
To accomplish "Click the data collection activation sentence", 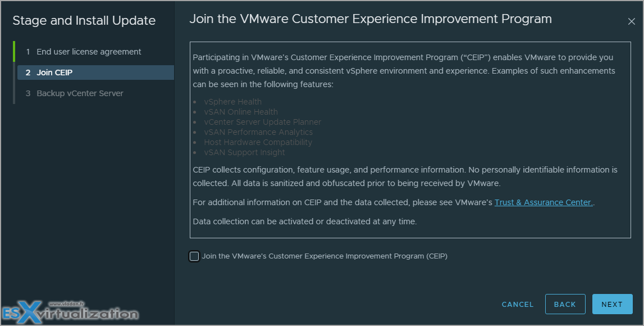I will (305, 221).
